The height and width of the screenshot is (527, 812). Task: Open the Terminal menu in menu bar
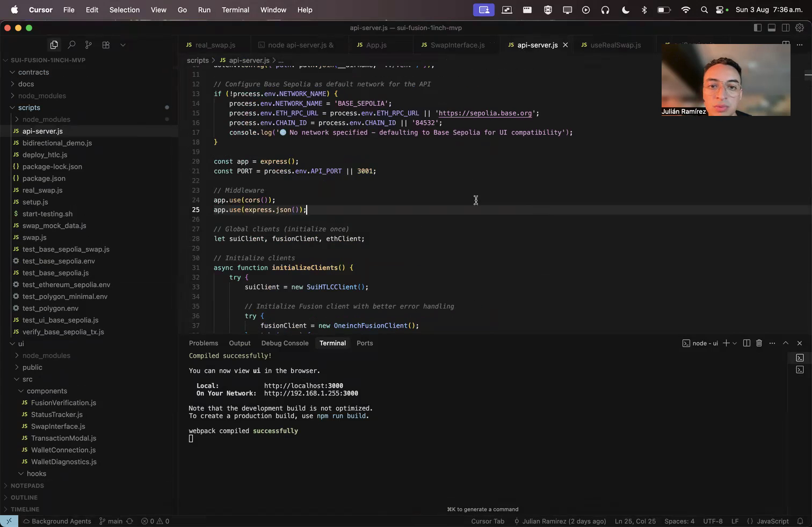click(x=235, y=10)
